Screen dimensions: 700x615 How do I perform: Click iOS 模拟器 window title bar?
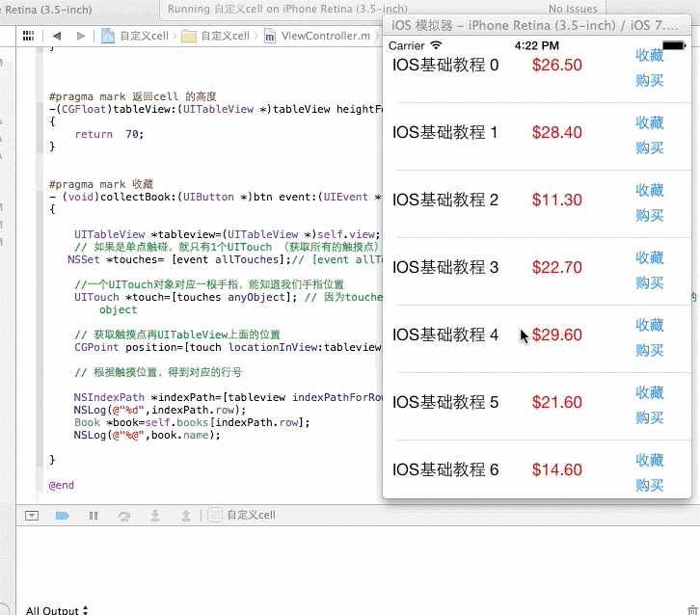pos(537,25)
